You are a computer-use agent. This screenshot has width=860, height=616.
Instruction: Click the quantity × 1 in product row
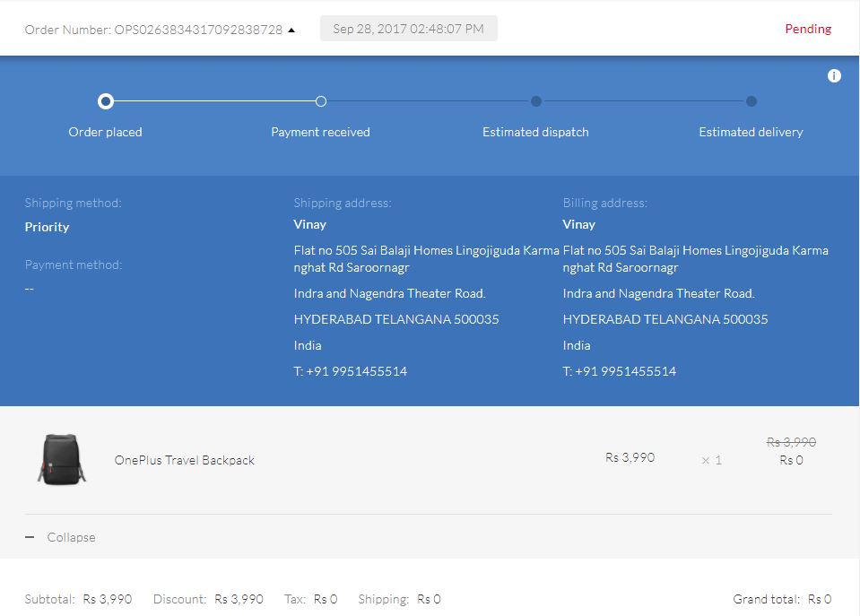pos(712,460)
